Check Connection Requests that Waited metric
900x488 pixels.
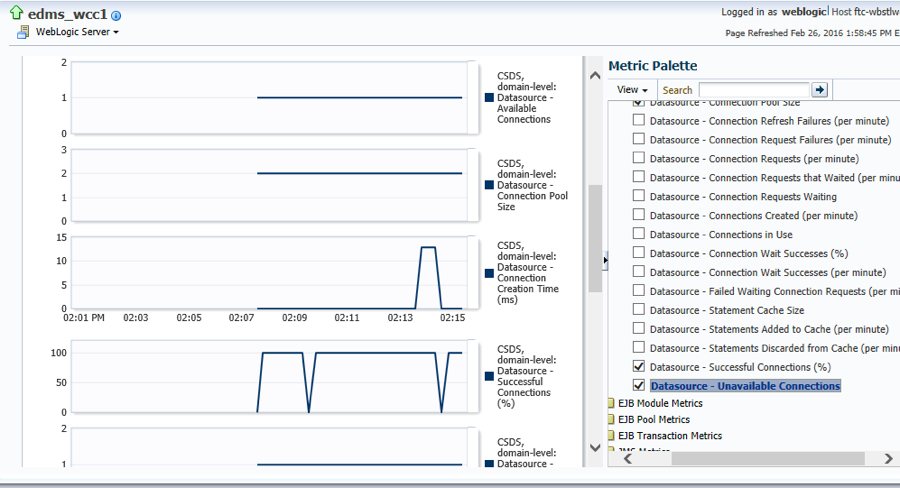pyautogui.click(x=638, y=177)
